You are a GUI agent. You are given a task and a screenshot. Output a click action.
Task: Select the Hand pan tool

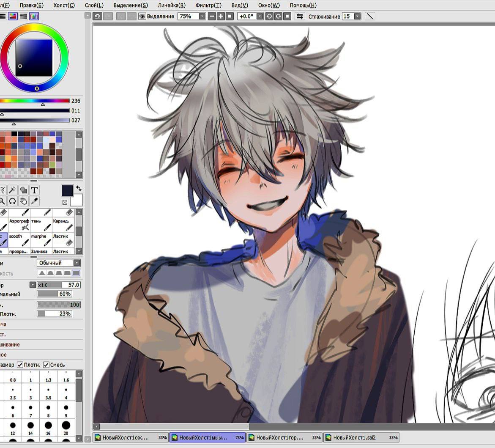point(24,201)
